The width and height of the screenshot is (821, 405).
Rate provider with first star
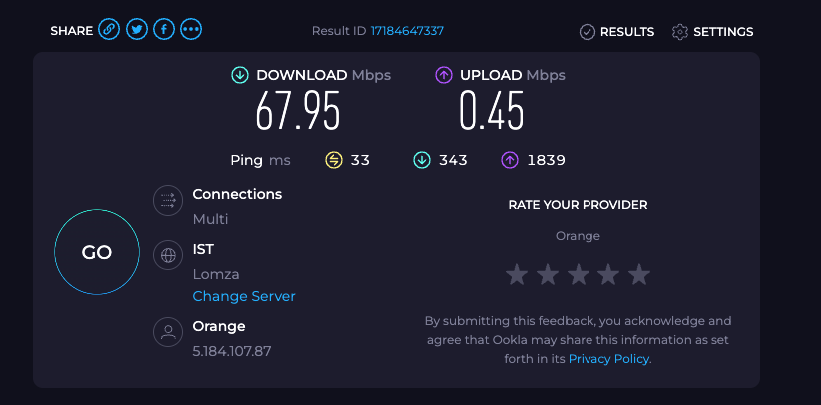[517, 275]
